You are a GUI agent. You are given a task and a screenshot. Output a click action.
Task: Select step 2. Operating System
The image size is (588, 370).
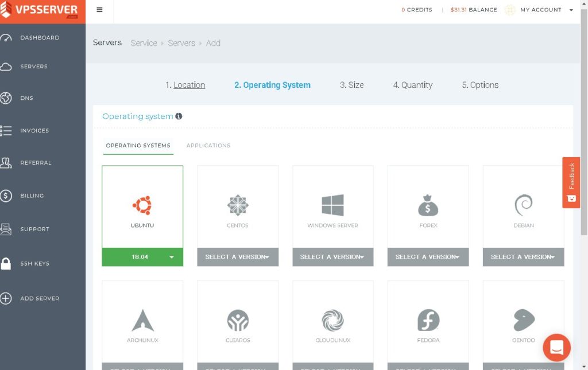(272, 85)
